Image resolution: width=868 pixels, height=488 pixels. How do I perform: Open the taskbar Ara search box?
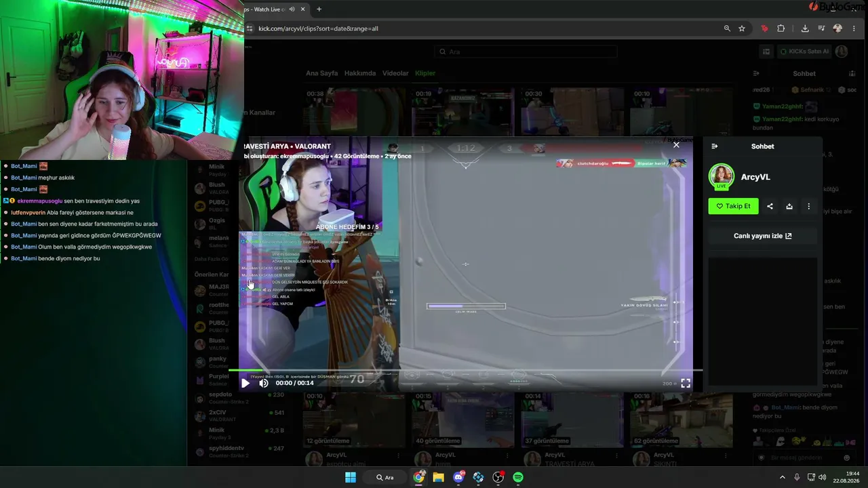coord(385,477)
